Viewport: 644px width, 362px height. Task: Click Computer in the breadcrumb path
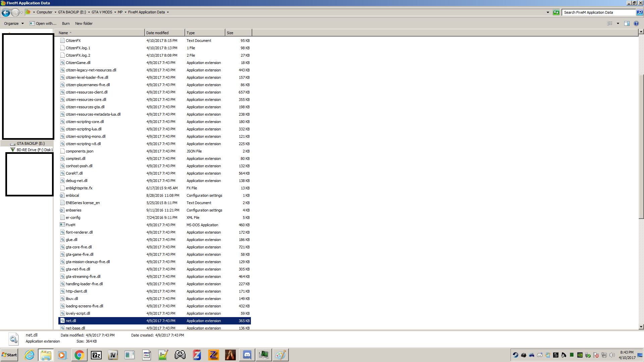point(45,12)
